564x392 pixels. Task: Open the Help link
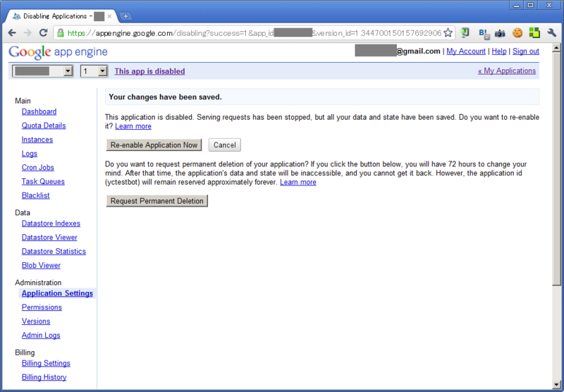tap(499, 51)
